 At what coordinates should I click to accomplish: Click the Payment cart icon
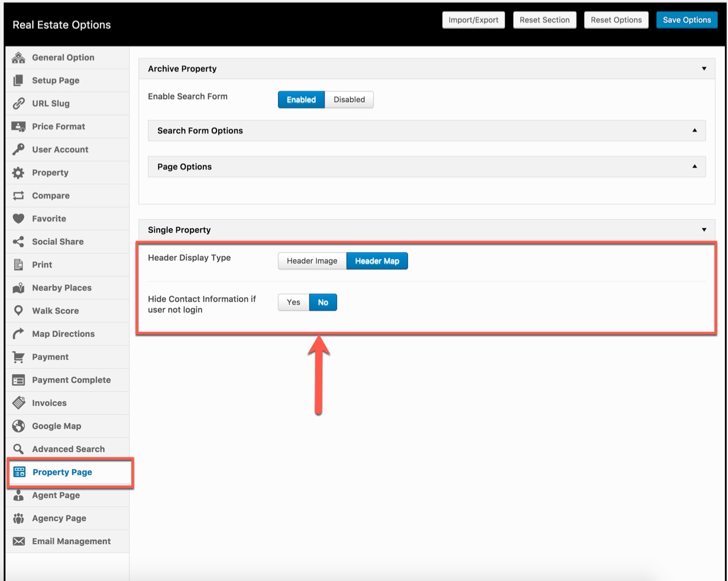[18, 357]
